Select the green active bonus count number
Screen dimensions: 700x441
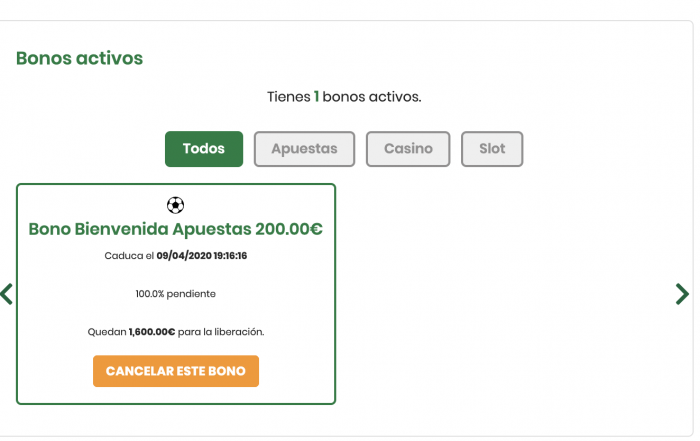coord(317,97)
